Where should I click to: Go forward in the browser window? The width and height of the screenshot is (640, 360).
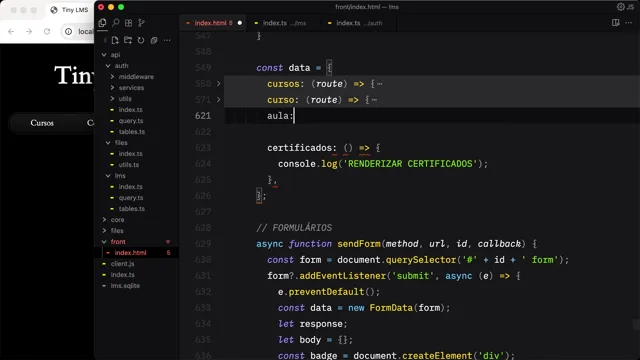pos(29,31)
